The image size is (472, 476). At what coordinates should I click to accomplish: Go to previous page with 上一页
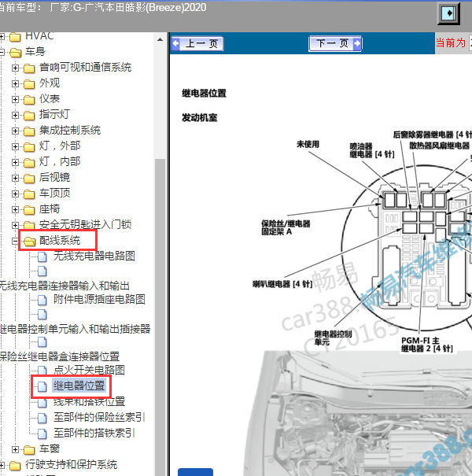click(x=197, y=44)
